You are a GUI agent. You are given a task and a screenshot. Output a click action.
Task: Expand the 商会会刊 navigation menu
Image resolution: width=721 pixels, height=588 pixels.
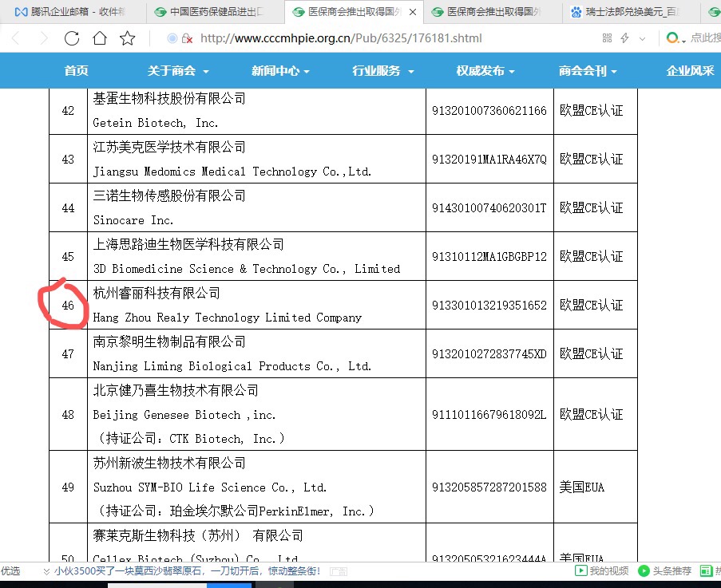[588, 70]
